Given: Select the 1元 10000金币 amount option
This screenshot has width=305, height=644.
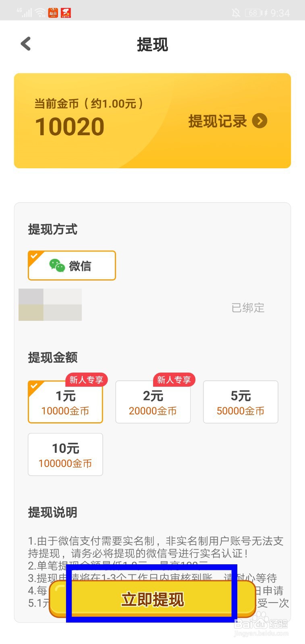Looking at the screenshot, I should [x=65, y=402].
